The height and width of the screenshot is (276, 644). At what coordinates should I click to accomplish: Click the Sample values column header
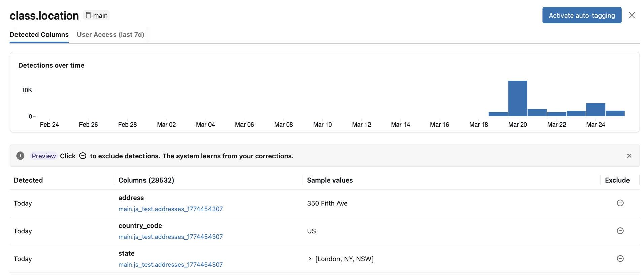point(329,180)
